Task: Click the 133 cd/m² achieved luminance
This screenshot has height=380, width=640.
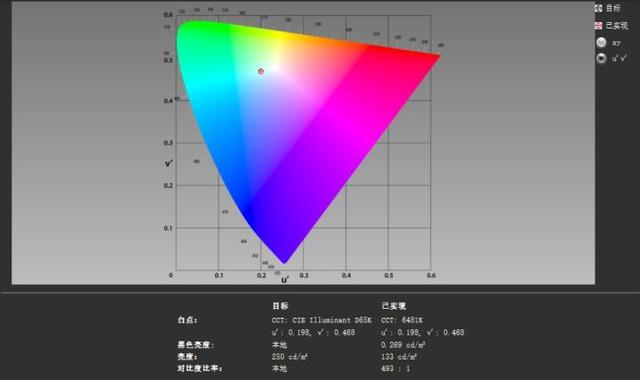Action: pos(399,357)
